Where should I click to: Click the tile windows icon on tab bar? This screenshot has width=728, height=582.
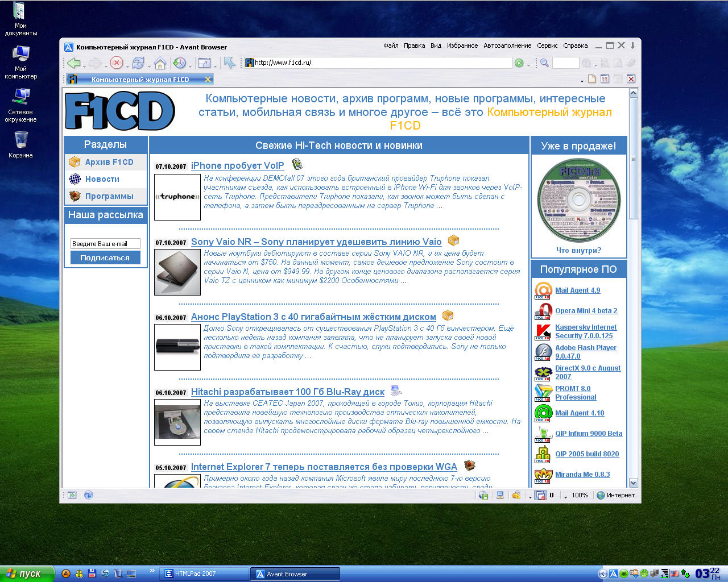click(x=605, y=79)
